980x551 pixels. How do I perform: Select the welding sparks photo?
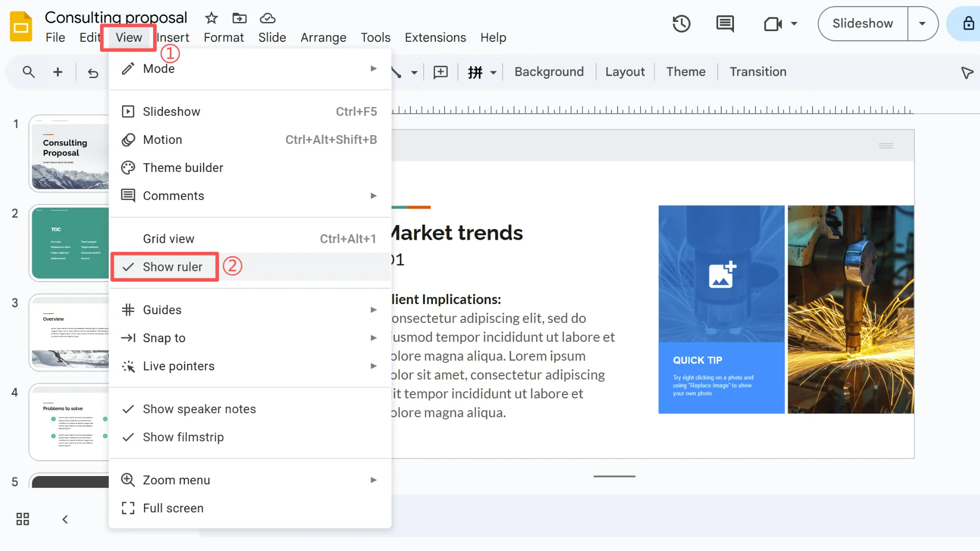(x=850, y=309)
